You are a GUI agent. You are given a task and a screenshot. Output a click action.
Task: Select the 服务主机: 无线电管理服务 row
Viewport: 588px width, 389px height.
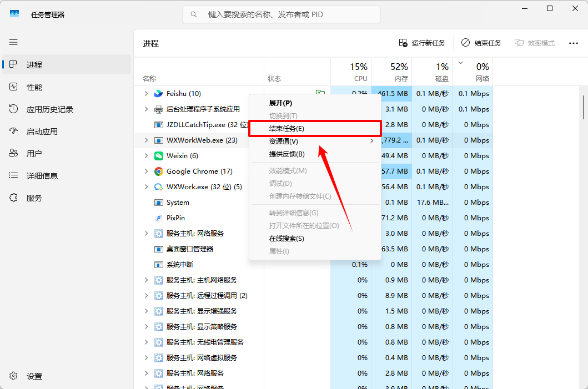[x=313, y=342]
